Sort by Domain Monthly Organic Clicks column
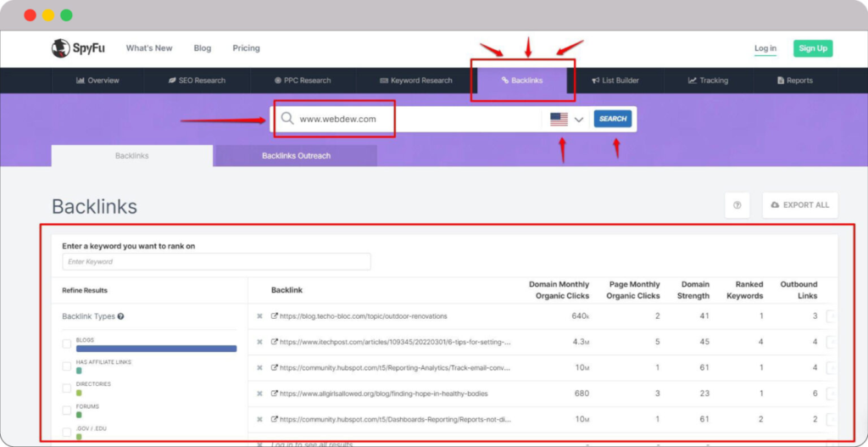The height and width of the screenshot is (447, 868). (x=559, y=290)
